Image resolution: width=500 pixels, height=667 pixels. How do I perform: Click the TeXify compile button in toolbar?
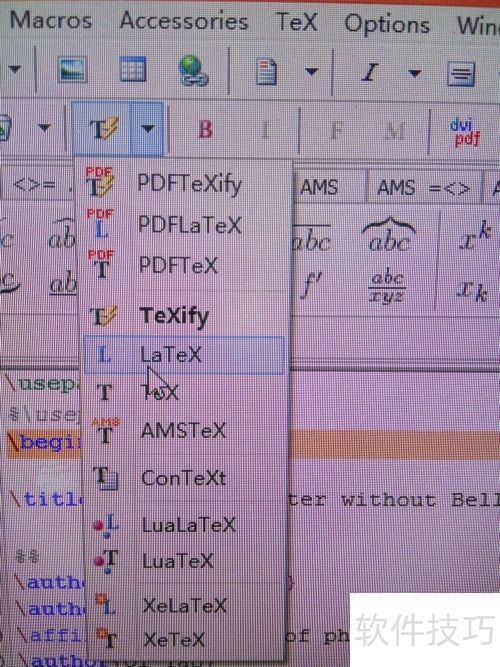point(102,128)
